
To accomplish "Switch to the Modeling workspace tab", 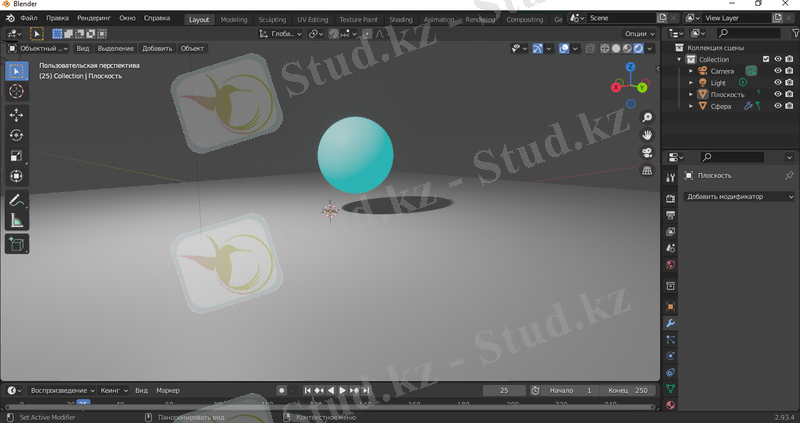I will [x=234, y=19].
